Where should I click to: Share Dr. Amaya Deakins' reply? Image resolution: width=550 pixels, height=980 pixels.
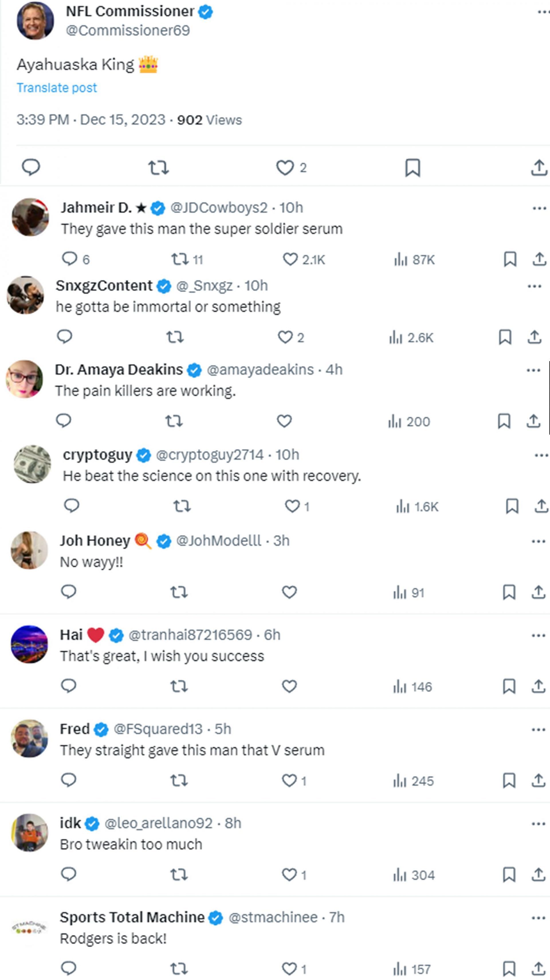pyautogui.click(x=533, y=421)
